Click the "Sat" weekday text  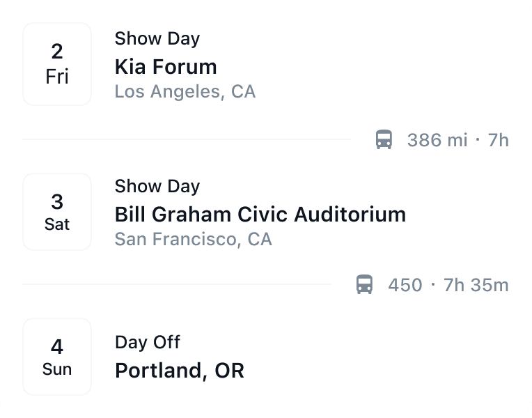coord(57,224)
